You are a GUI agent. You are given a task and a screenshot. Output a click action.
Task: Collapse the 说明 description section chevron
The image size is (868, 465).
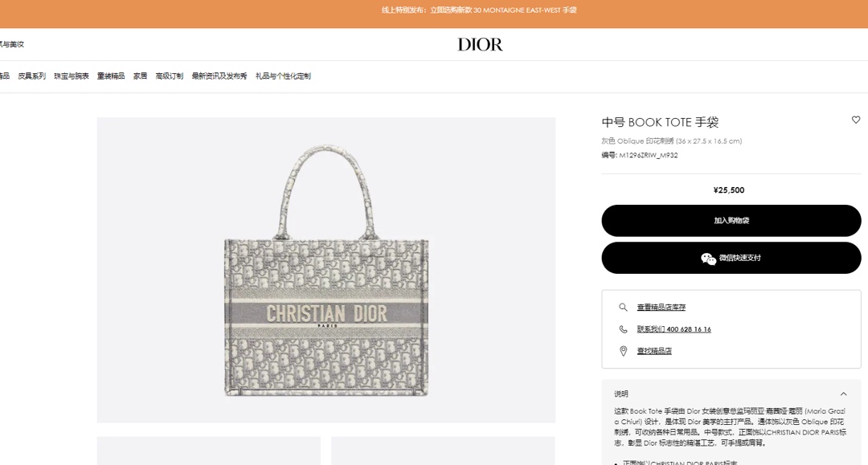[844, 394]
